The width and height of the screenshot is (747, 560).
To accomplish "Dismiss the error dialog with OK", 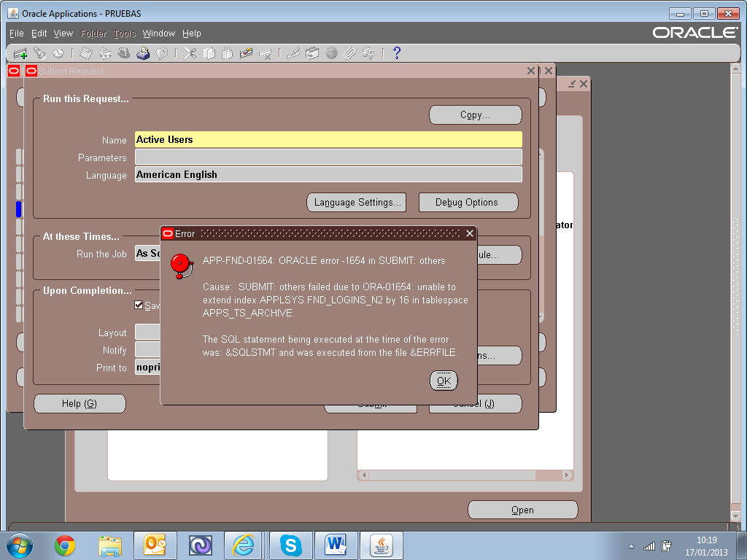I will (x=444, y=380).
